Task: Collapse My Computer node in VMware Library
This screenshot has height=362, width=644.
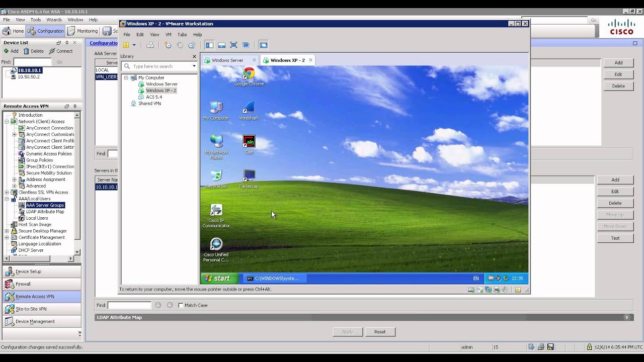Action: 126,78
